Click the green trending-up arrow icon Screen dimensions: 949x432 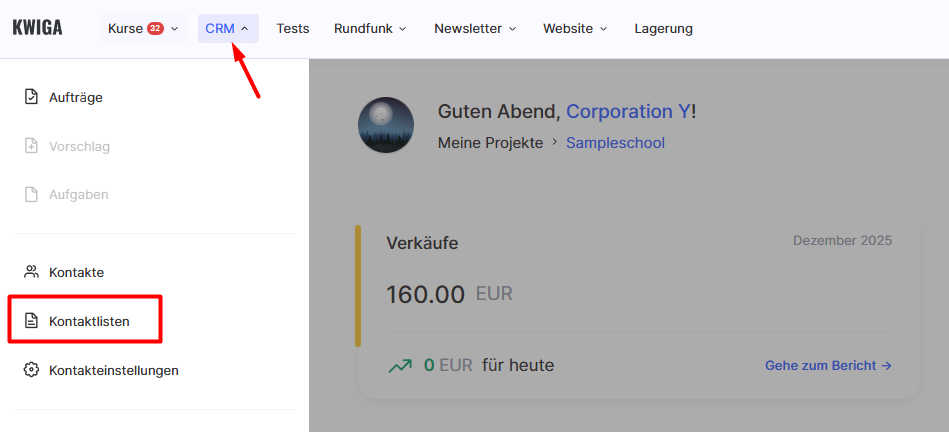coord(400,366)
